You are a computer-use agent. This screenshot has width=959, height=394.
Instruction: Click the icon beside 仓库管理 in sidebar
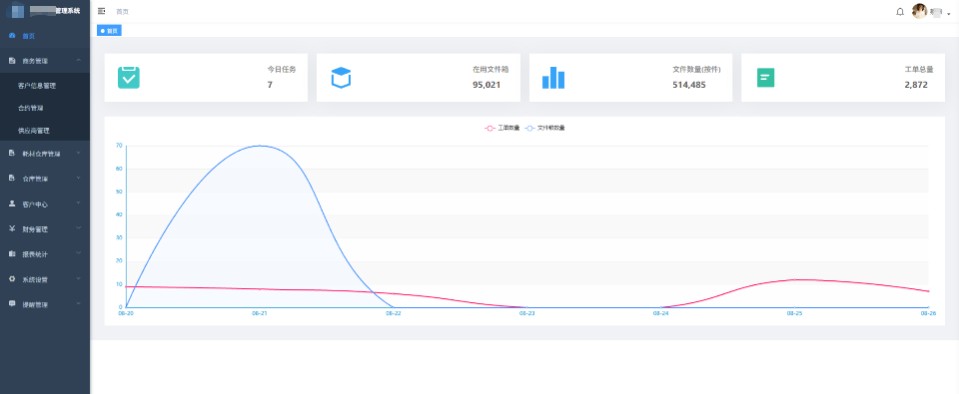click(12, 178)
